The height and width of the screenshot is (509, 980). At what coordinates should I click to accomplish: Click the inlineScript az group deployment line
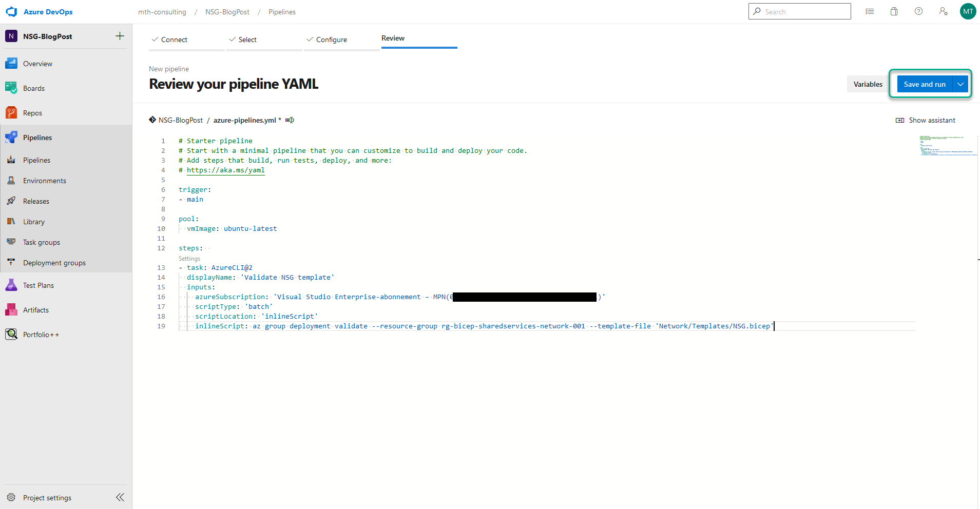click(x=485, y=326)
